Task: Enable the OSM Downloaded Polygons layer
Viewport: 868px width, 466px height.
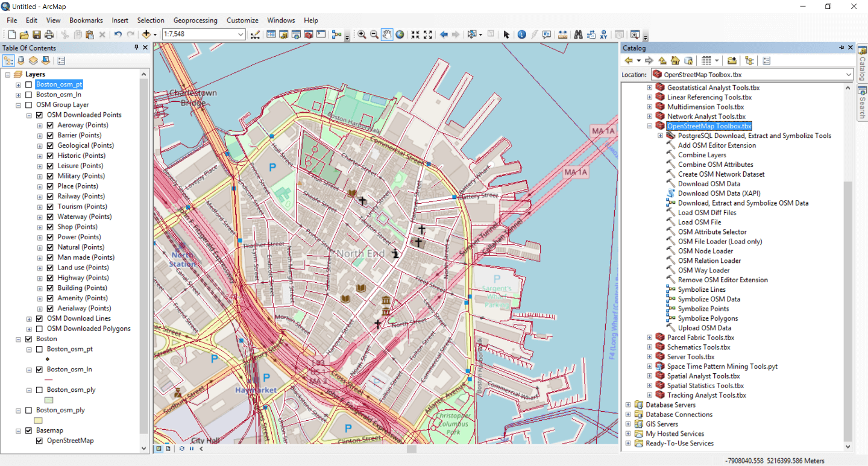Action: coord(40,329)
